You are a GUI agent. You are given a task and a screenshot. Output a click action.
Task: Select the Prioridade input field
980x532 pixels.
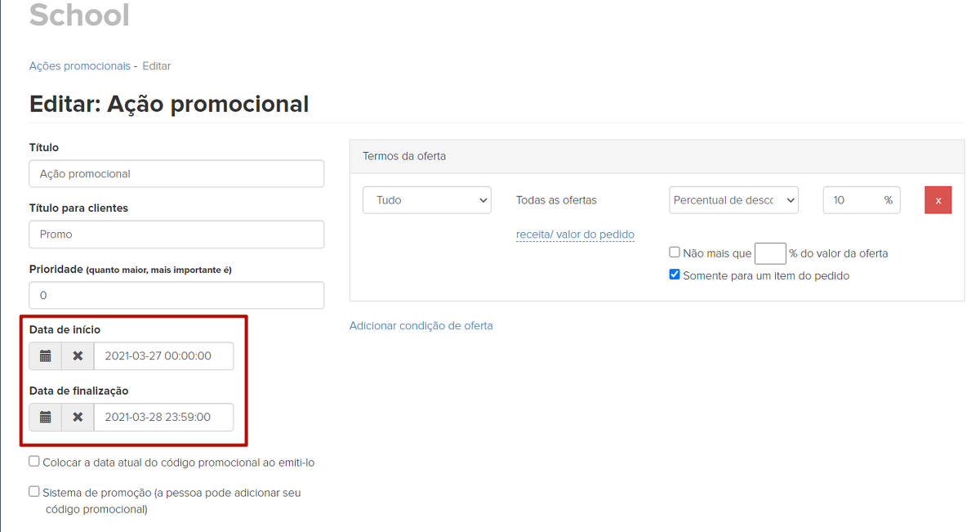(x=176, y=295)
